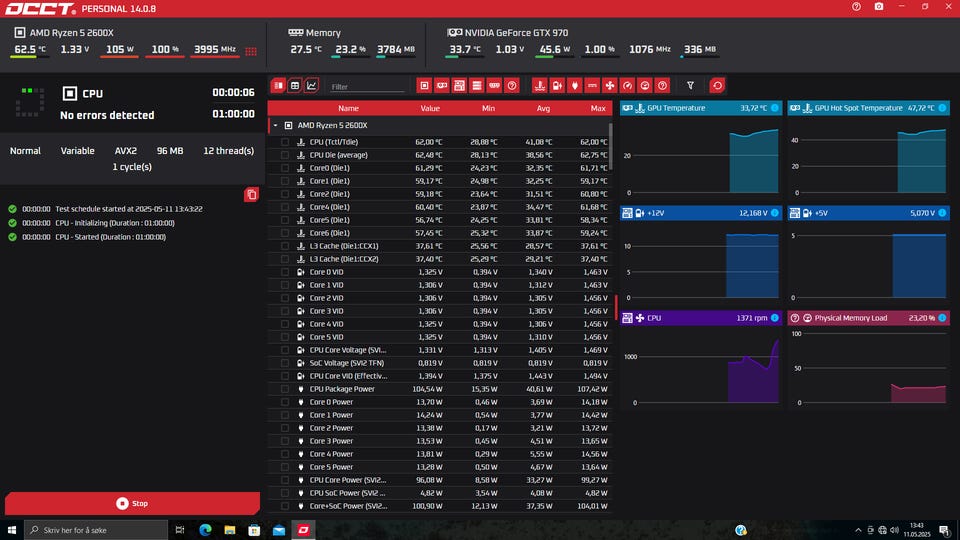Select the Core+SoC Power (SVI2 row name

(348, 506)
